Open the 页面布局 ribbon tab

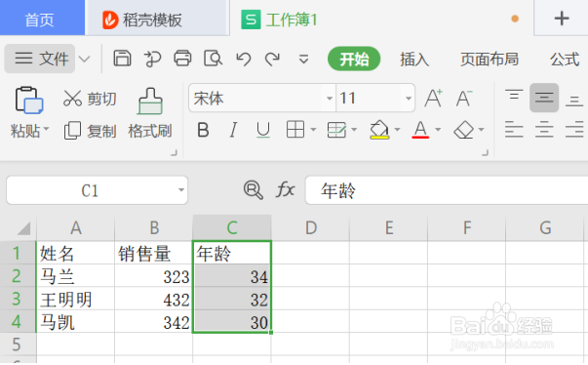pos(490,60)
